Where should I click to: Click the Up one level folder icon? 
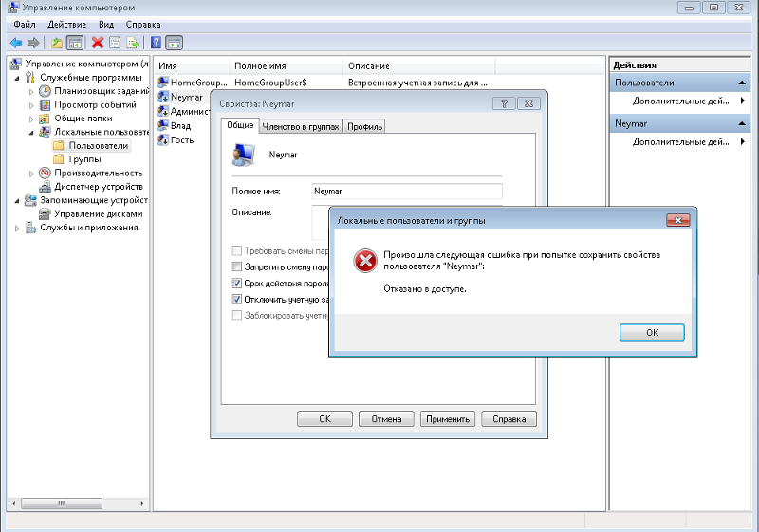[x=57, y=43]
